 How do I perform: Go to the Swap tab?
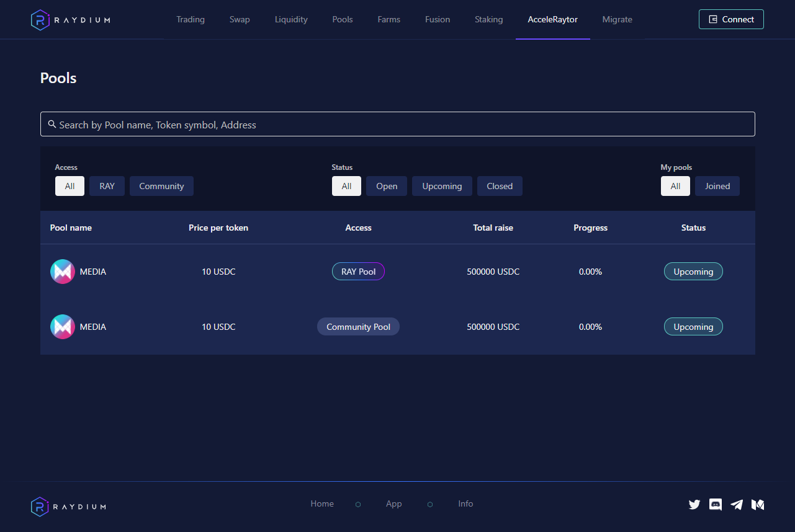pos(240,19)
